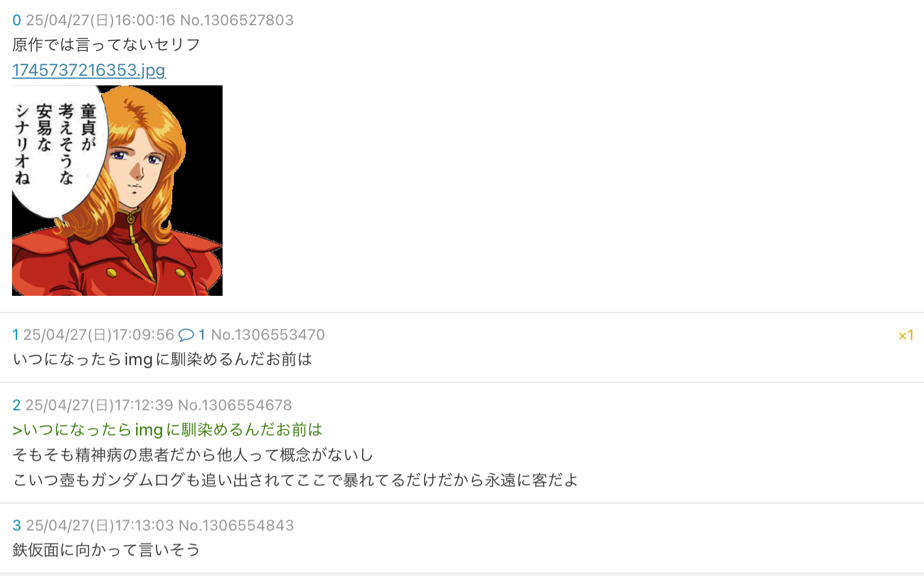Click timestamp 25/04/27(日)16:00:16
This screenshot has width=924, height=576.
point(100,20)
